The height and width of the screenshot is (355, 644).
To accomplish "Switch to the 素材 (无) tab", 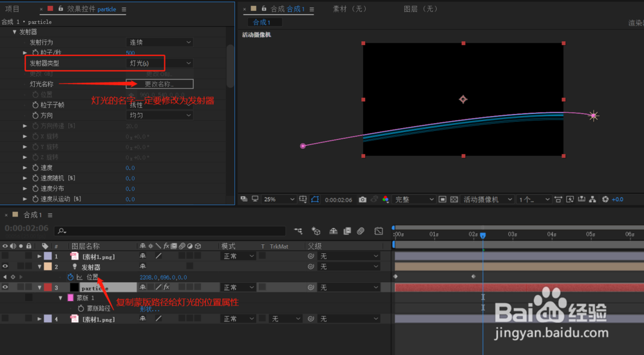I will tap(350, 8).
